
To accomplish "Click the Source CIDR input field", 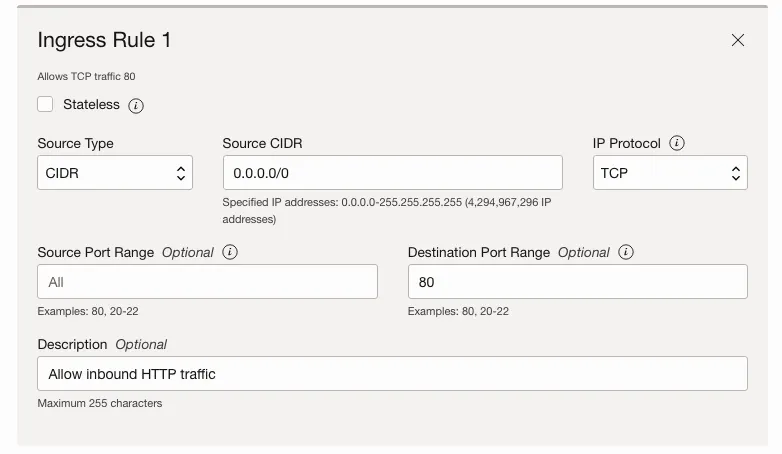I will pos(392,173).
